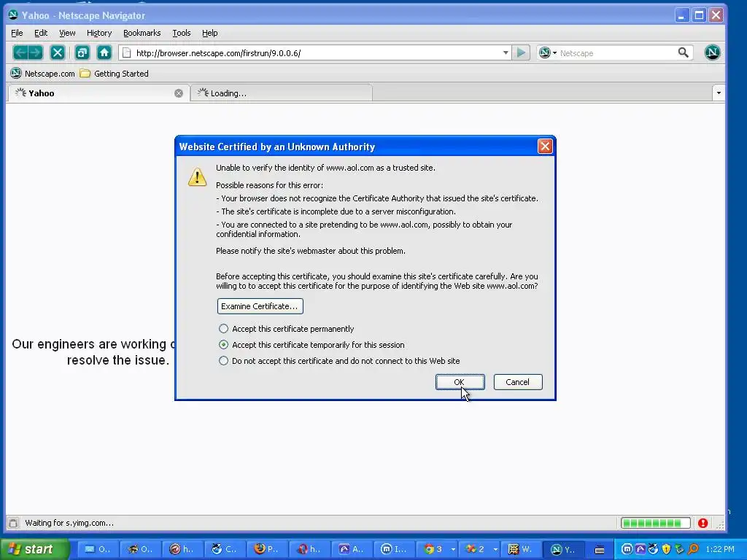The width and height of the screenshot is (747, 560).
Task: Click the Forward arrow button
Action: (35, 52)
